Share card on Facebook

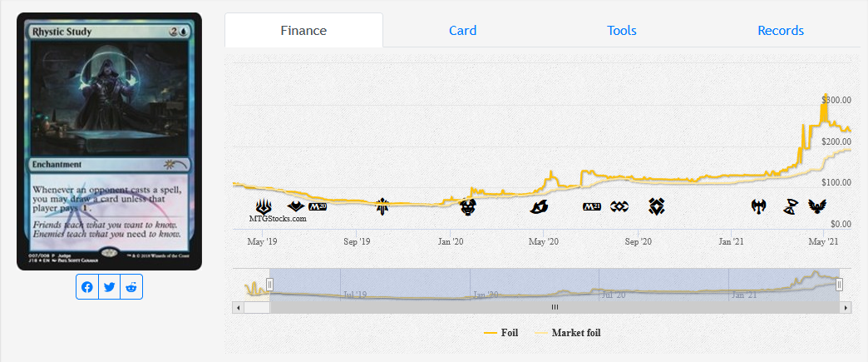(87, 287)
